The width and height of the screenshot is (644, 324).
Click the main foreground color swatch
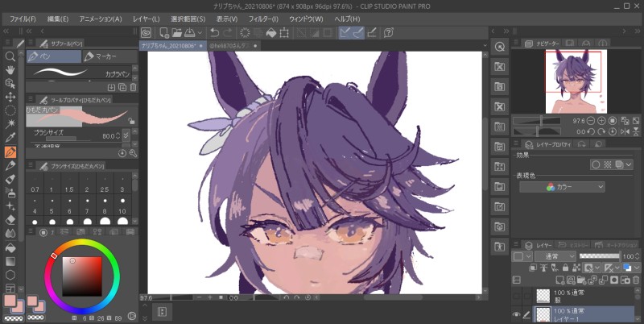10,301
